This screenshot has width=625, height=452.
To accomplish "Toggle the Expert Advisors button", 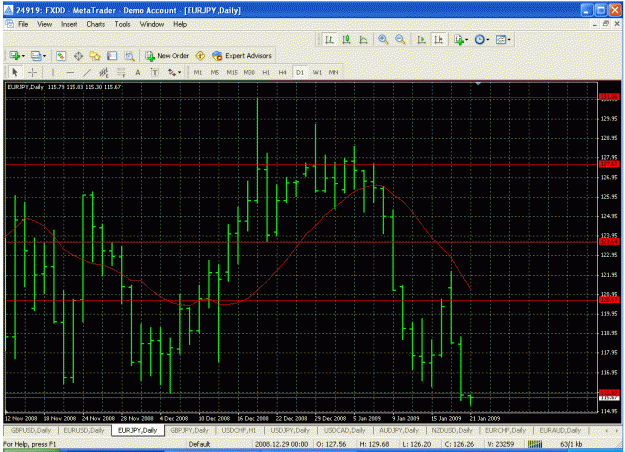I will (x=242, y=56).
